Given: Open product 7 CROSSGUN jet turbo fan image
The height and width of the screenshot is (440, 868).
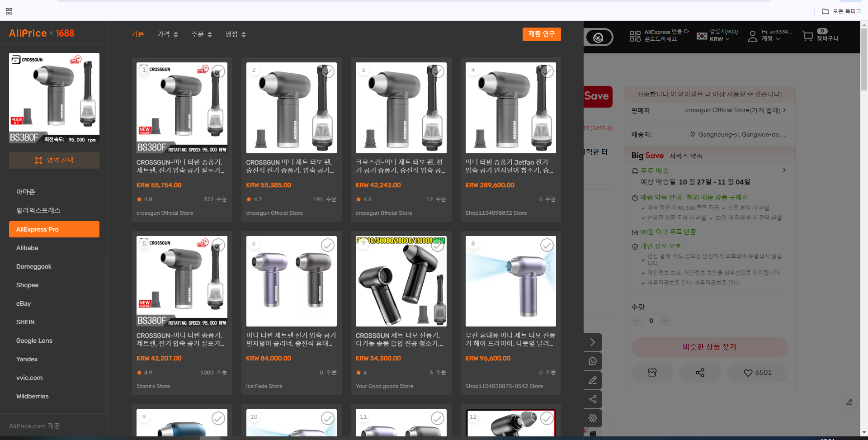Looking at the screenshot, I should click(x=401, y=281).
